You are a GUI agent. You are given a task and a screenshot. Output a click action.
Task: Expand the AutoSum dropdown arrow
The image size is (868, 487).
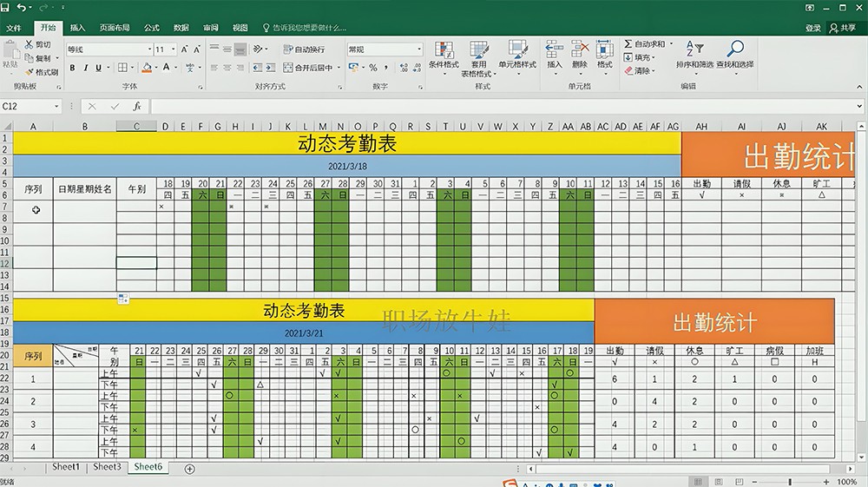(672, 43)
